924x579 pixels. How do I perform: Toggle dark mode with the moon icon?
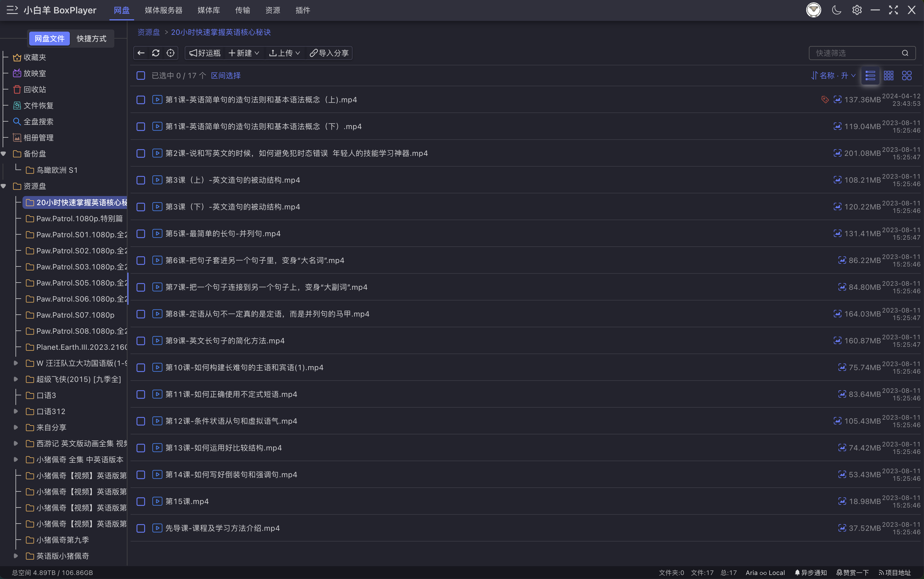click(836, 10)
